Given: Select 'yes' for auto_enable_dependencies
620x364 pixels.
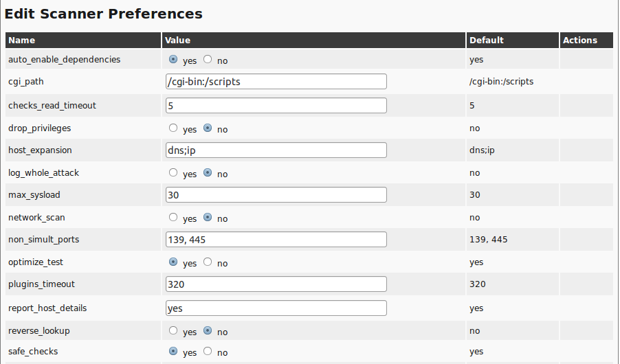Looking at the screenshot, I should click(x=173, y=60).
